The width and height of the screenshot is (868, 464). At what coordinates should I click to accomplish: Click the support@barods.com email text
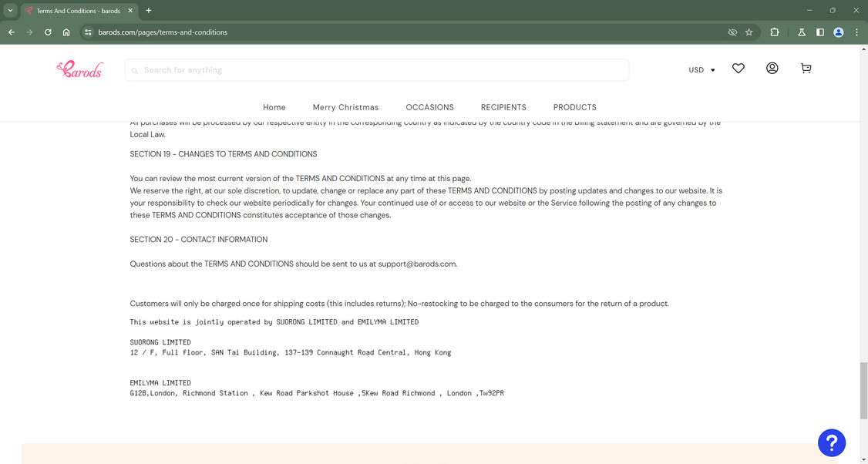[417, 264]
